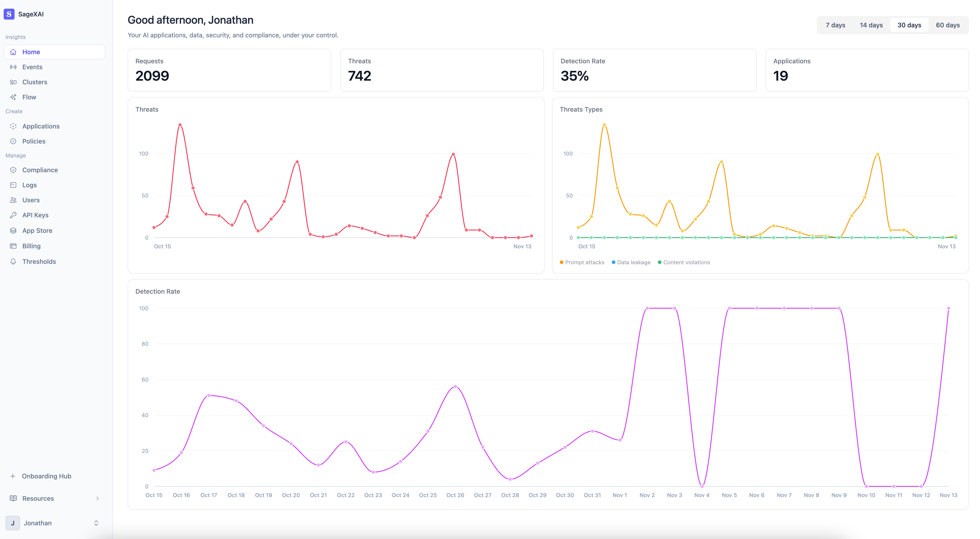The width and height of the screenshot is (980, 539).
Task: Click the Compliance shield icon
Action: pos(13,170)
